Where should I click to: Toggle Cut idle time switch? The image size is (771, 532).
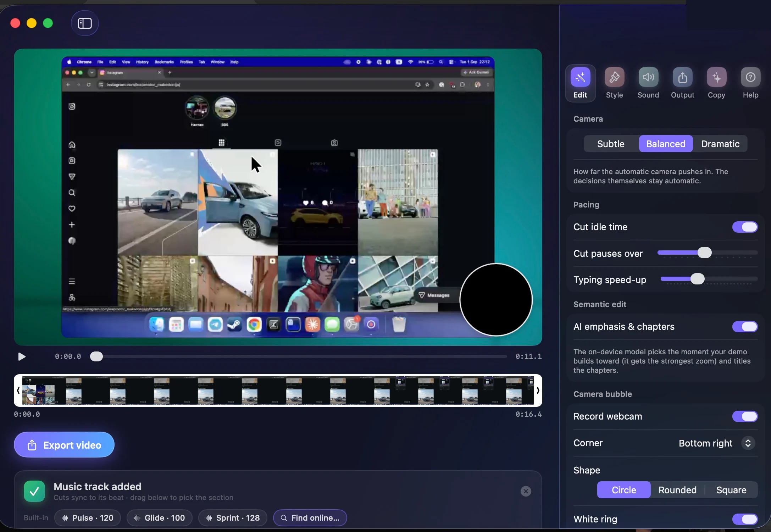(x=745, y=227)
